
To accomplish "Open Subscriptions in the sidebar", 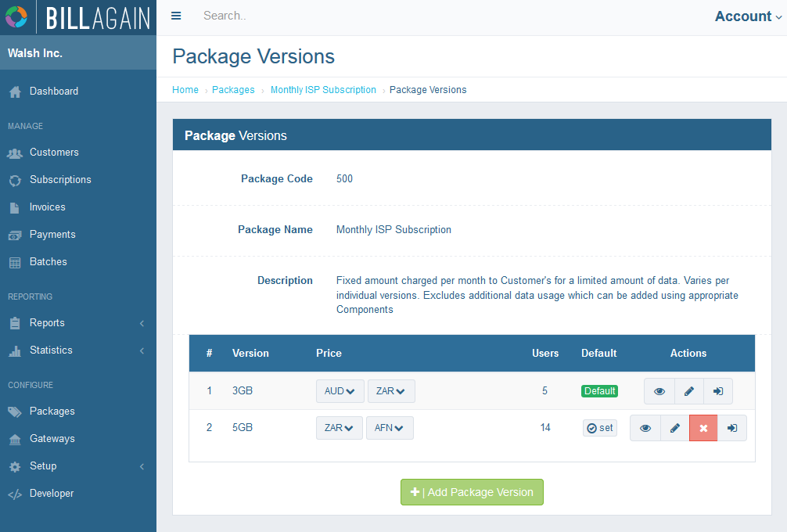I will pos(60,180).
